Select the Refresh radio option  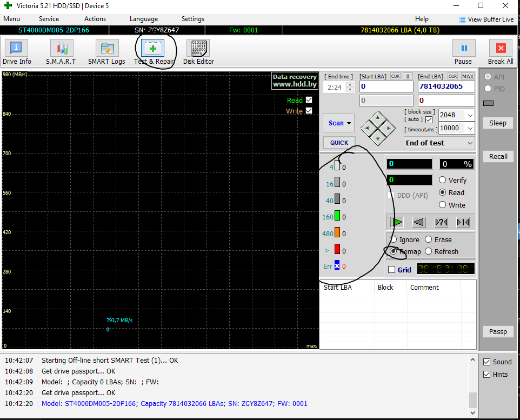pos(429,251)
